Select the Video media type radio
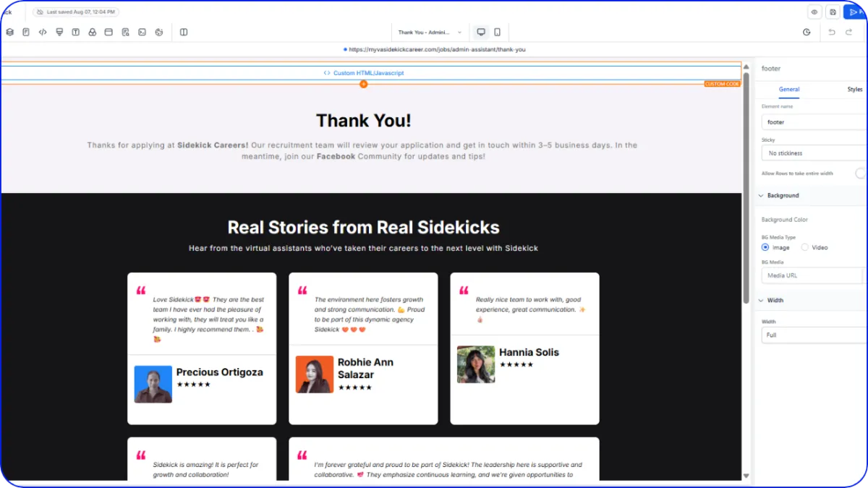This screenshot has height=488, width=868. [x=804, y=247]
